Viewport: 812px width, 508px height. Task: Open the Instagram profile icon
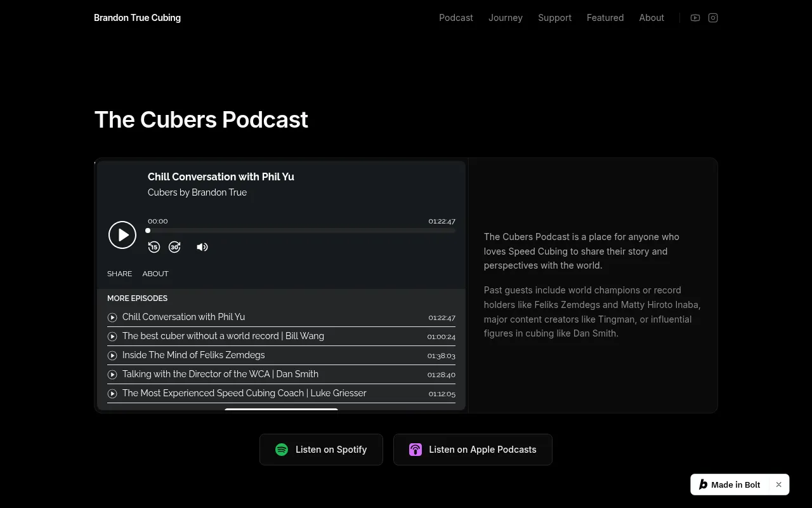(713, 18)
